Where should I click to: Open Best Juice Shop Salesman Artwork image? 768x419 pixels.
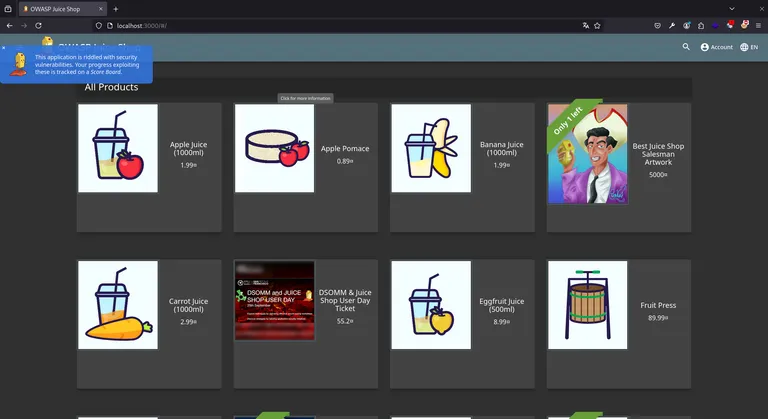click(588, 153)
